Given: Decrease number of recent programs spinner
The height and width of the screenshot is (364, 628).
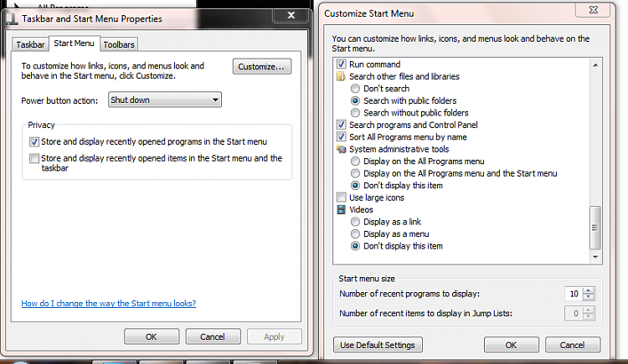Looking at the screenshot, I should [589, 297].
